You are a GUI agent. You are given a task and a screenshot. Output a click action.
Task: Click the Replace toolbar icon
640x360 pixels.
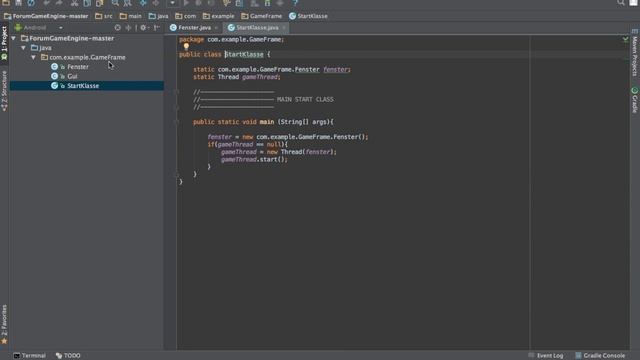pyautogui.click(x=128, y=3)
